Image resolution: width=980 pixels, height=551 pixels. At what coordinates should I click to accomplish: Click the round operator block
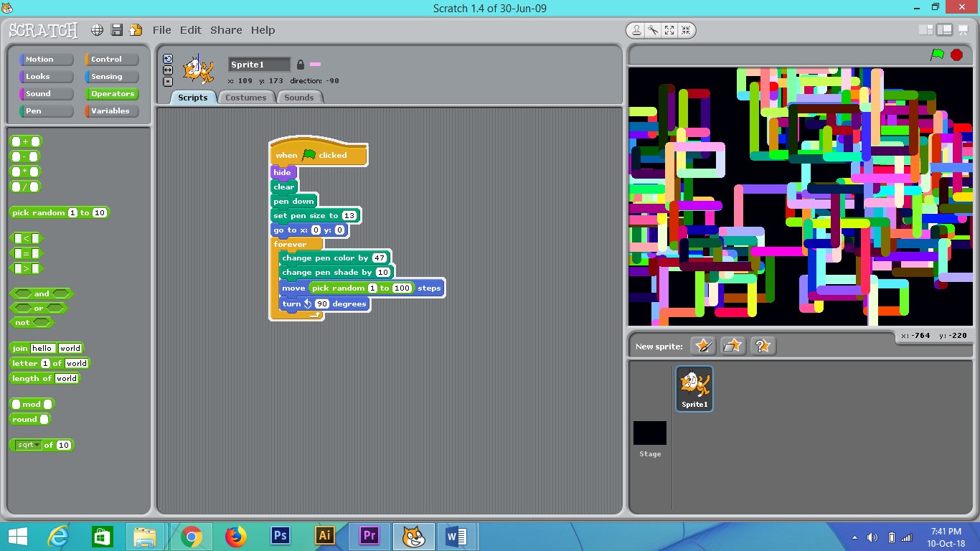click(31, 420)
